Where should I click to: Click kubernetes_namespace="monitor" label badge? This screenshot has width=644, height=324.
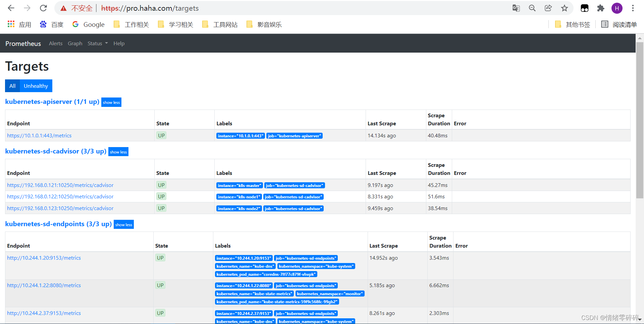[330, 294]
